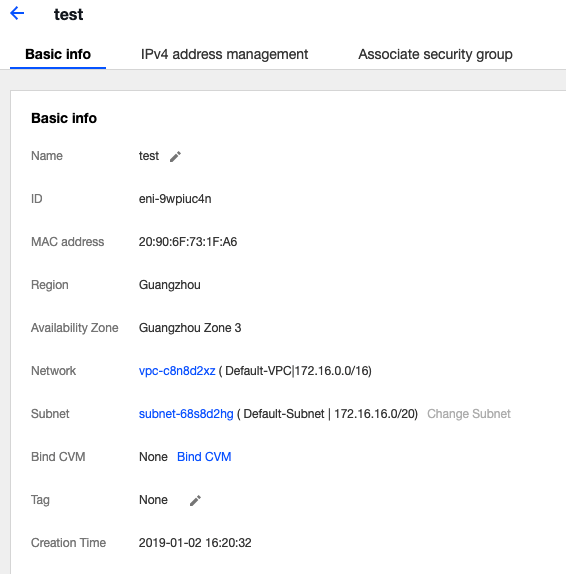Go back using the blue arrow
Screen dimensions: 566x574
pyautogui.click(x=17, y=14)
